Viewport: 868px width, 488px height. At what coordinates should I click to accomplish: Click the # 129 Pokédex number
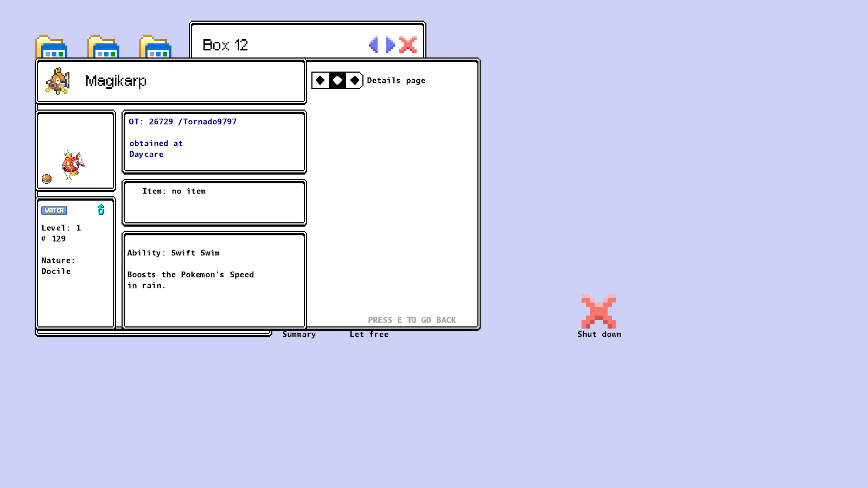(54, 239)
